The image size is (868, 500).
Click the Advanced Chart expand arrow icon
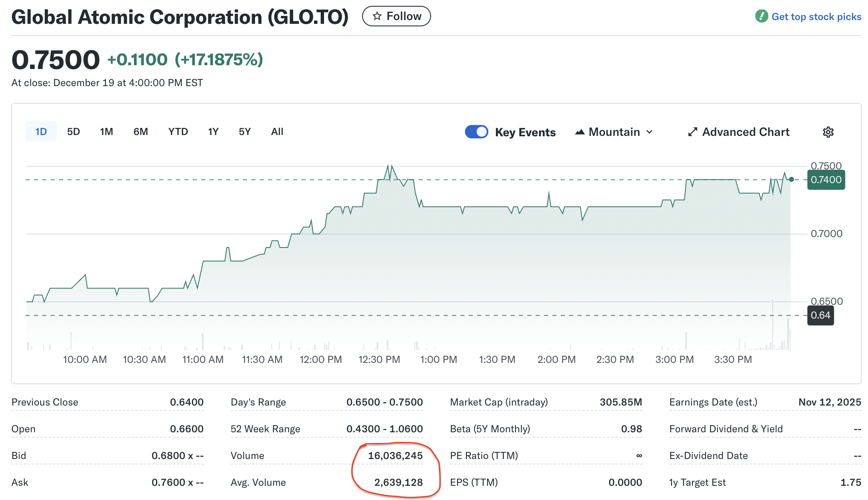click(x=692, y=132)
